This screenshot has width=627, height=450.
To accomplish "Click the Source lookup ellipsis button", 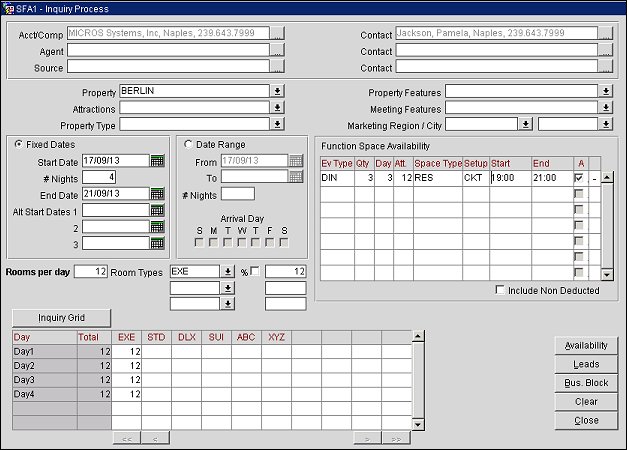I will [x=277, y=68].
